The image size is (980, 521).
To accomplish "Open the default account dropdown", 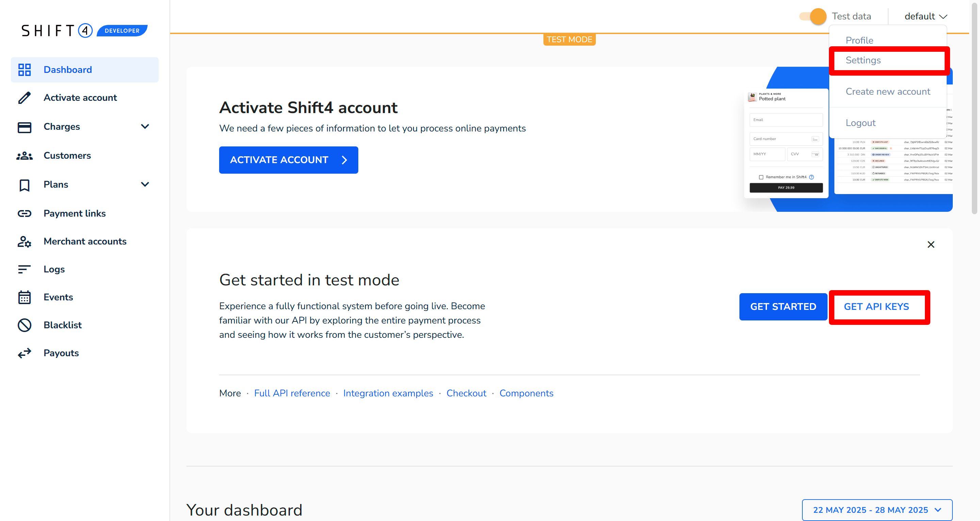I will pos(926,16).
